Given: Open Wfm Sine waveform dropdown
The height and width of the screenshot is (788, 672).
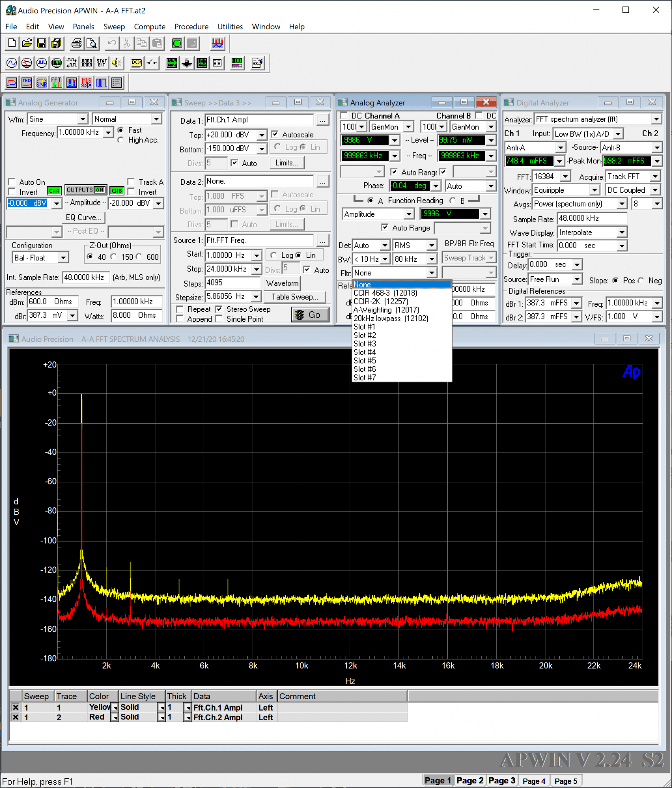Looking at the screenshot, I should pos(83,119).
